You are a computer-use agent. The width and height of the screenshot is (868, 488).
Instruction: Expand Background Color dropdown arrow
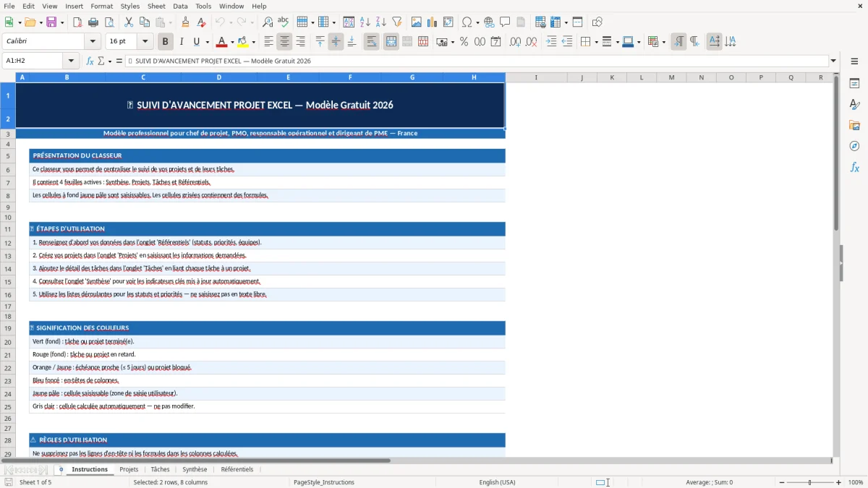(253, 42)
